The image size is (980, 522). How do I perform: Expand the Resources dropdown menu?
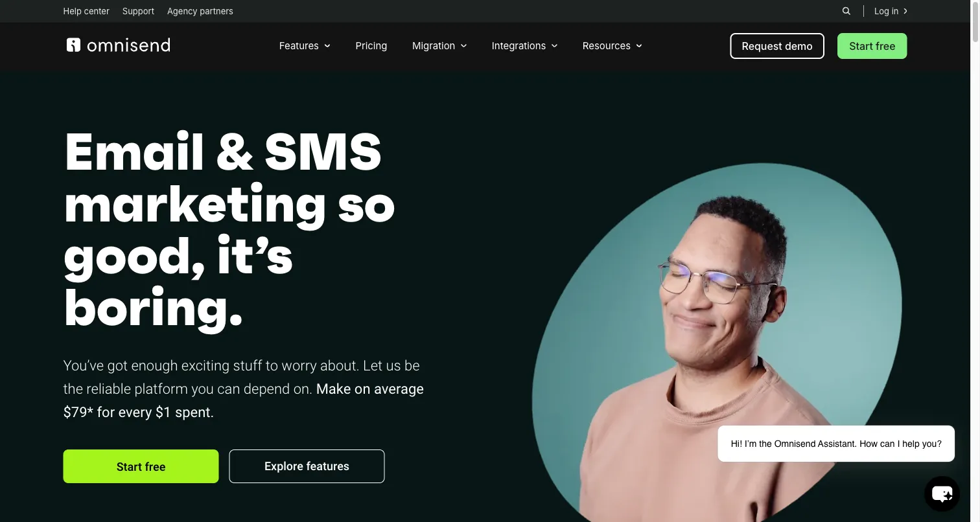pos(612,46)
